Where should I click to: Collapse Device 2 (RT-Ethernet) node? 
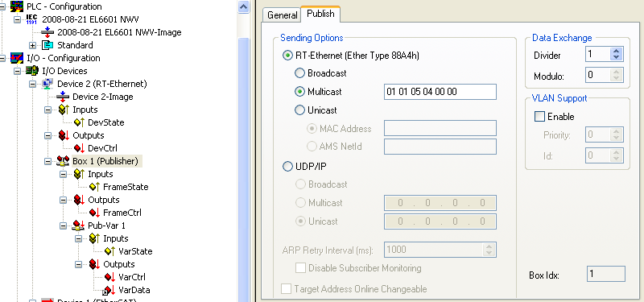[x=32, y=84]
